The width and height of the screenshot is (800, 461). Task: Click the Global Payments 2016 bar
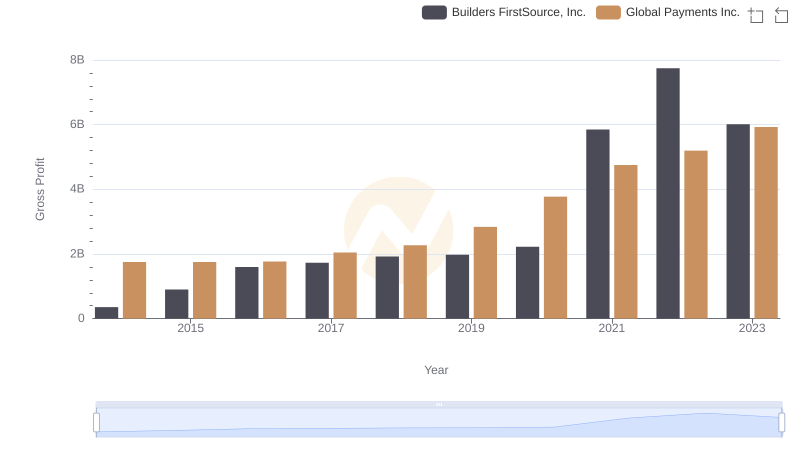pyautogui.click(x=274, y=290)
